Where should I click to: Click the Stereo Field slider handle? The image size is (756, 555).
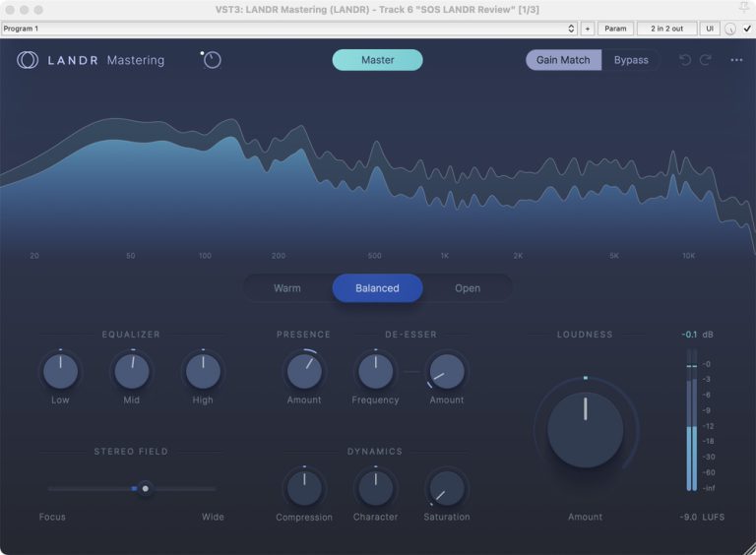pos(145,488)
